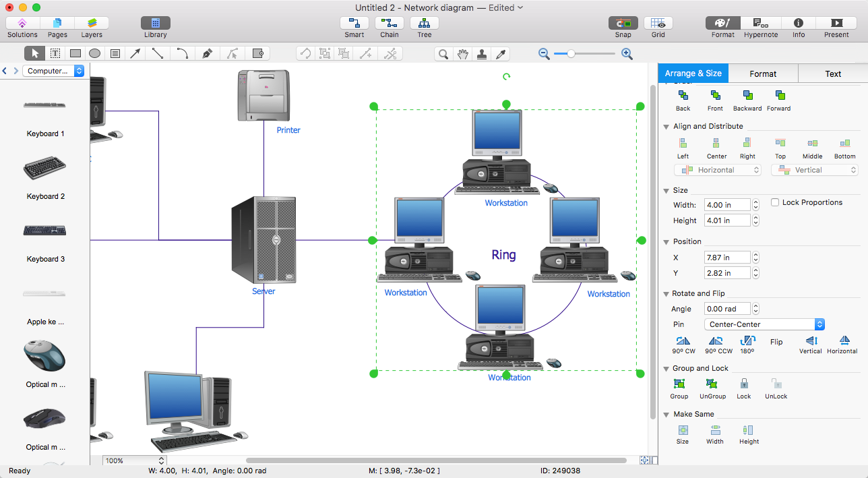Viewport: 868px width, 478px height.
Task: Toggle the Snap button
Action: click(623, 24)
